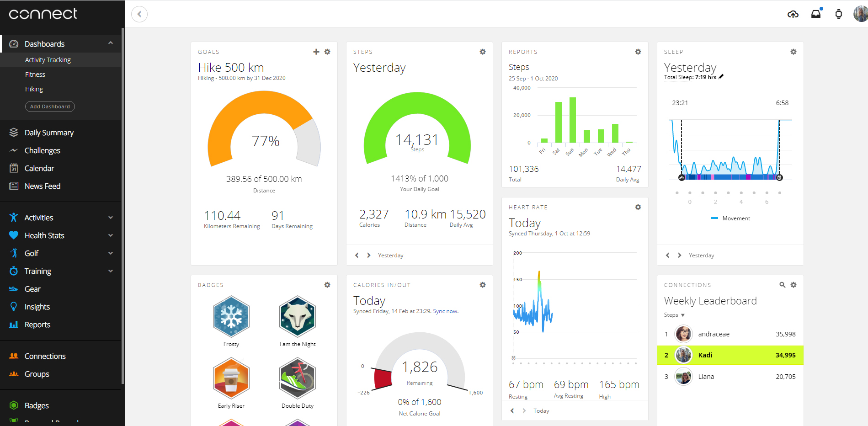View the Early Riser badge

231,378
